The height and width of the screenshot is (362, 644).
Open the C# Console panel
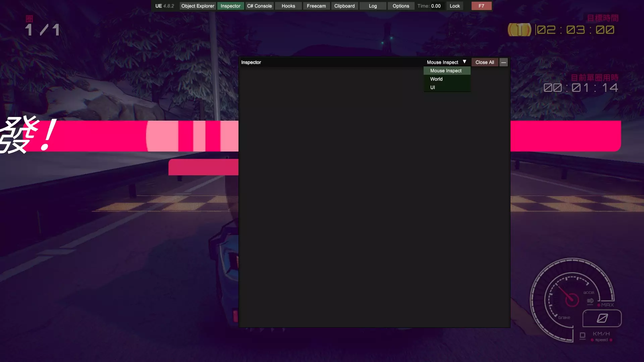pos(259,6)
